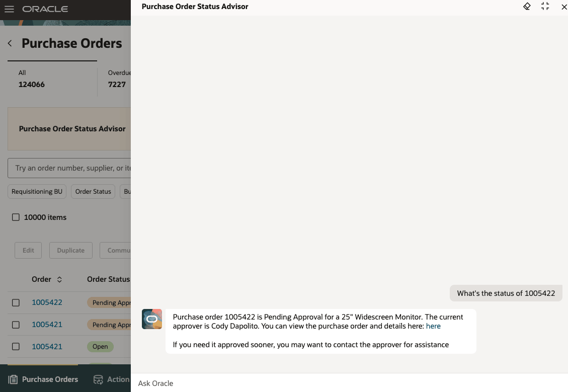Switch to the Purchase Orders bottom tab
This screenshot has height=392, width=568.
coord(43,379)
